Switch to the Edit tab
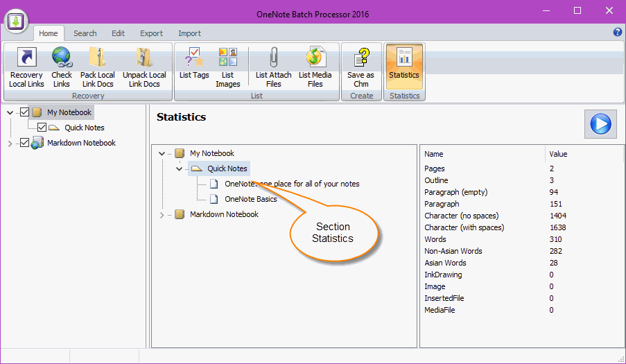 click(118, 33)
